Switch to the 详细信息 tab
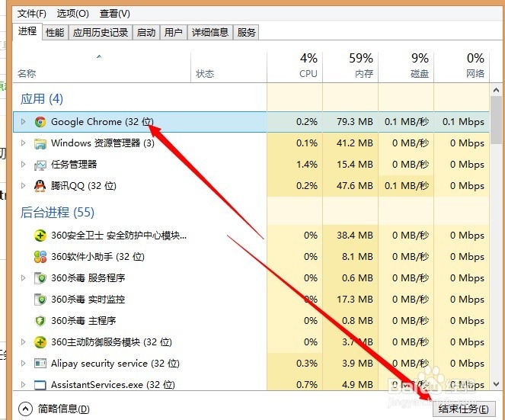505x420 pixels. pos(210,33)
